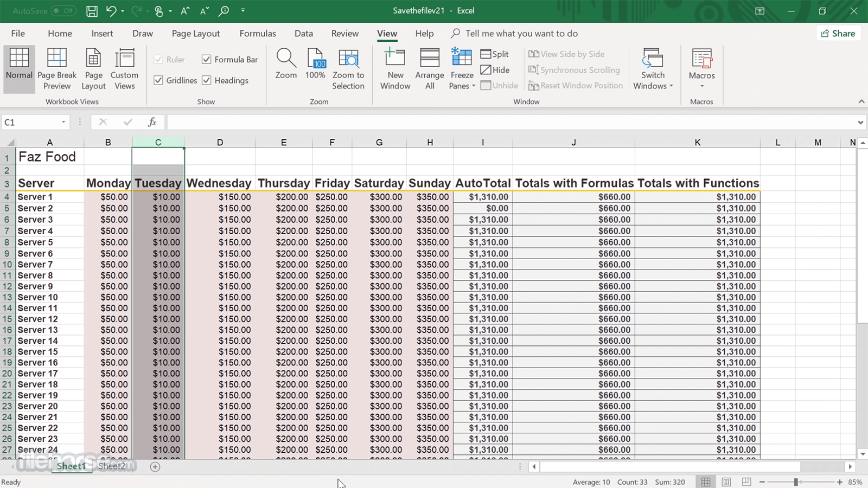868x488 pixels.
Task: Click inside the formula bar input
Action: [510, 123]
